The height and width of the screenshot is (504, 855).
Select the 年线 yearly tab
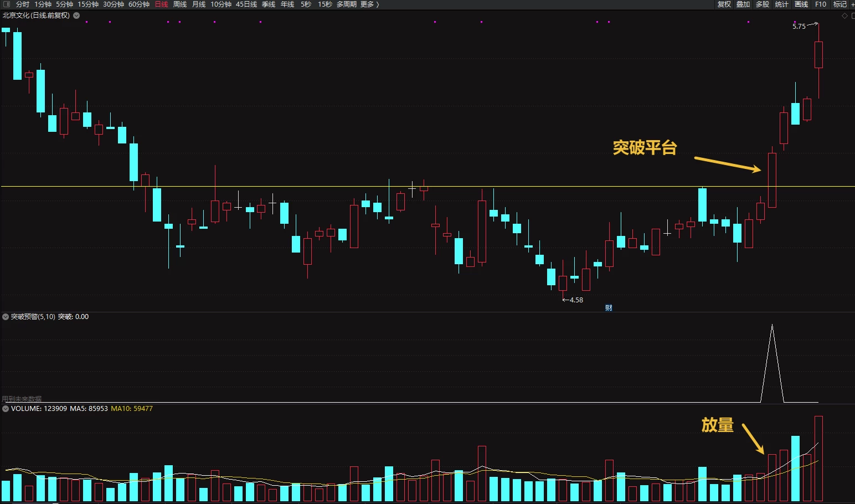click(287, 4)
